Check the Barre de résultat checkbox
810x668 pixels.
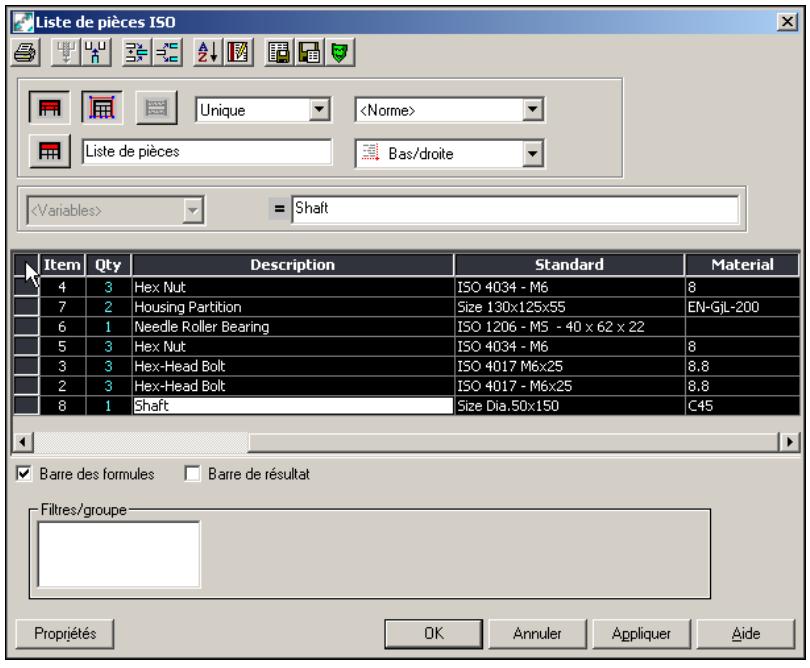192,474
